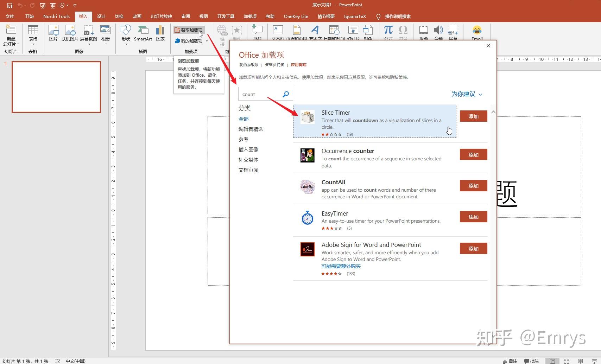Add the Occurrence counter add-in
The image size is (601, 364).
(x=473, y=154)
